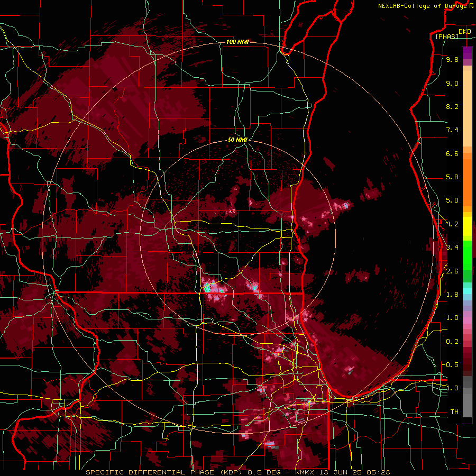Click the -0.5 value on the scale

(450, 364)
